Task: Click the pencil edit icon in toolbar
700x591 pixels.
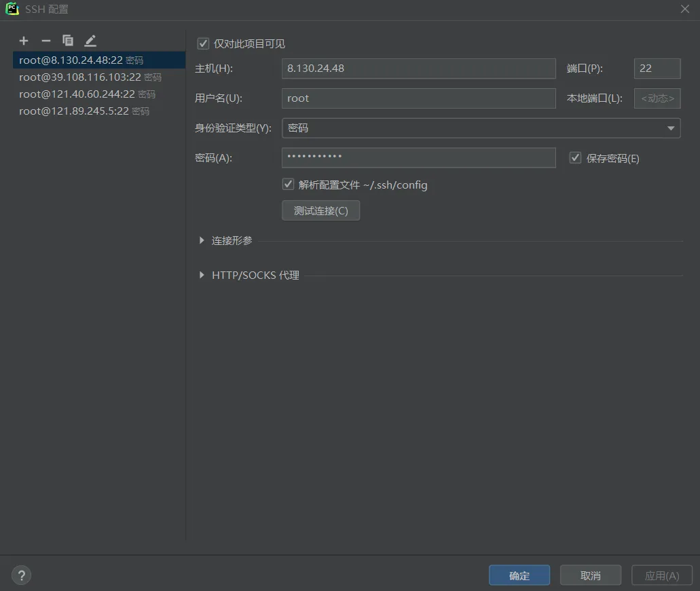Action: [90, 41]
